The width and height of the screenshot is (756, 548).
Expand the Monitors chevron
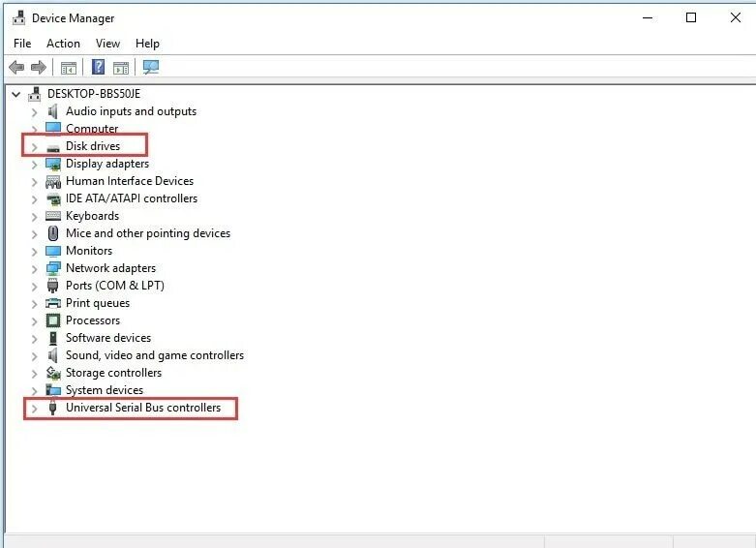[x=34, y=252]
